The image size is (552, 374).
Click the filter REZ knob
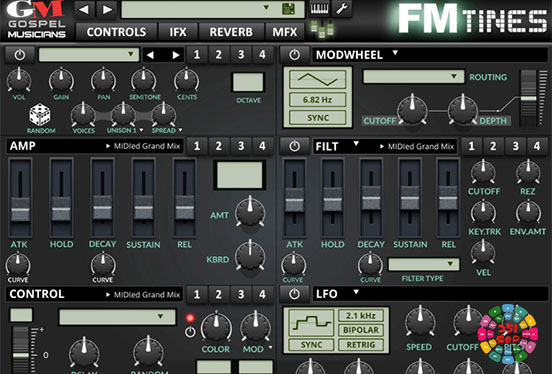[528, 172]
